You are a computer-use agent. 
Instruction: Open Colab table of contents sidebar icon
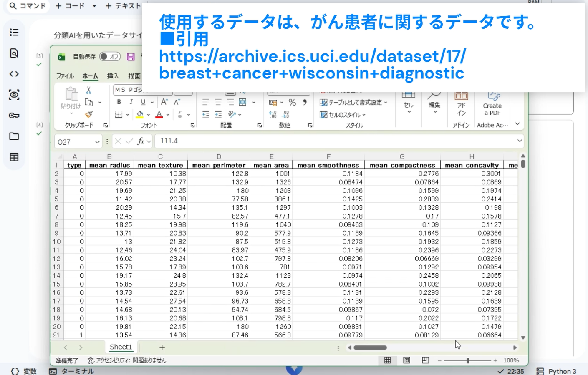(14, 33)
